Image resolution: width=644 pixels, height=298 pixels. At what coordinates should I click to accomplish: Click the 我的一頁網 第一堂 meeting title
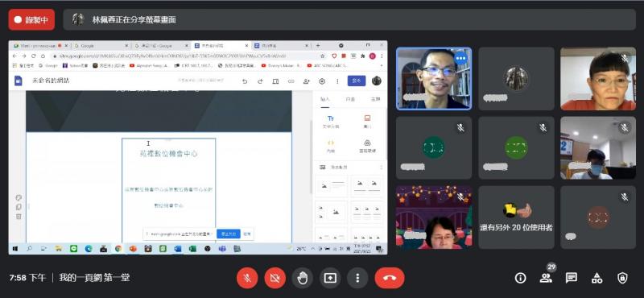(94, 278)
